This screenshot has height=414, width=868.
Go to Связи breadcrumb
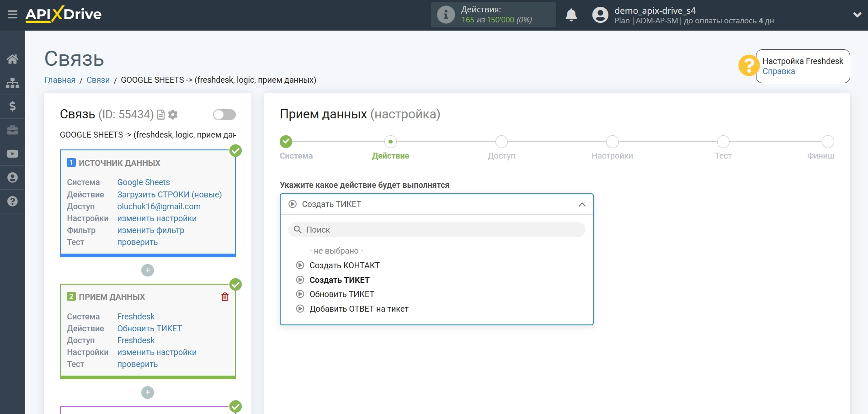pos(98,80)
